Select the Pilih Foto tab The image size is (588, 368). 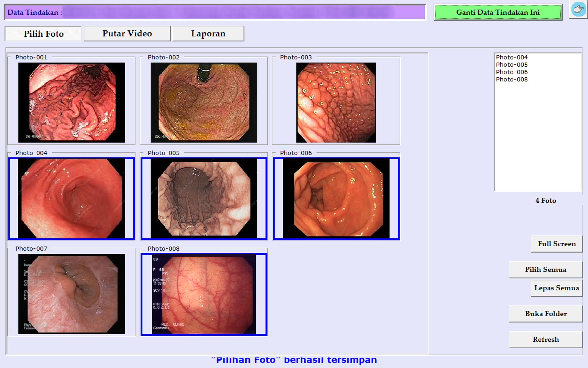[43, 34]
